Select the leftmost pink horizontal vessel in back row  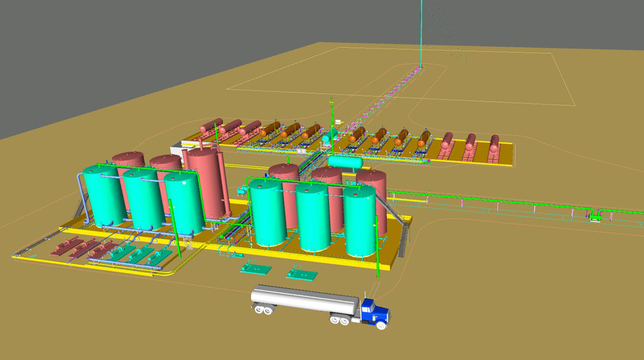tap(211, 125)
